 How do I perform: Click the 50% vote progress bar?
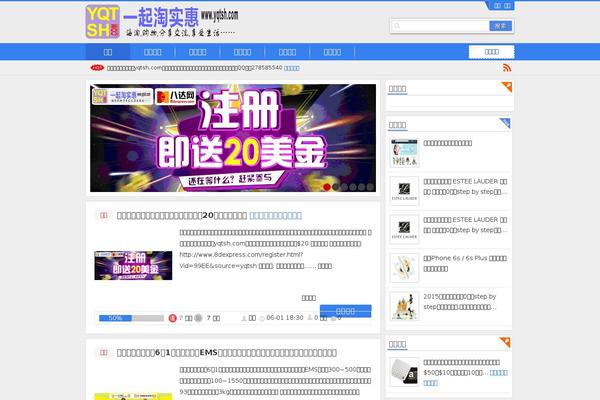click(131, 318)
